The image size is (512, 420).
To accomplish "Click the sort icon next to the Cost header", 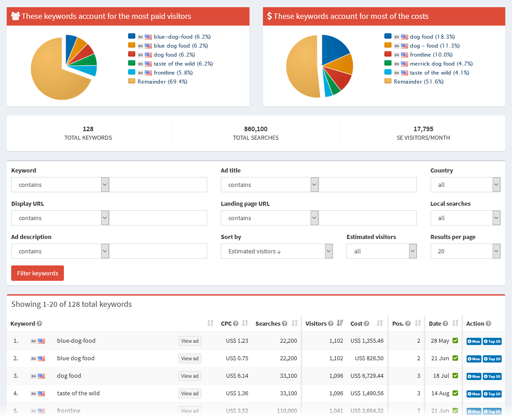I will coord(379,323).
